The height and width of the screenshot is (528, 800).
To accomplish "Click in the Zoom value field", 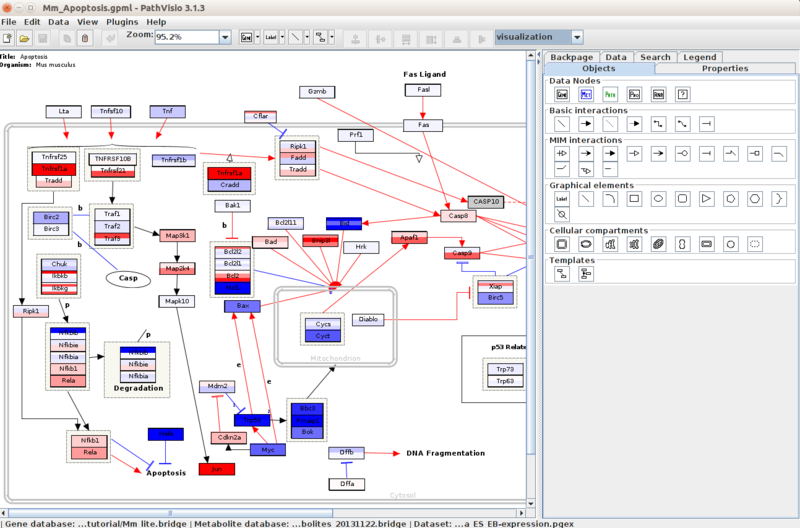I will point(187,37).
